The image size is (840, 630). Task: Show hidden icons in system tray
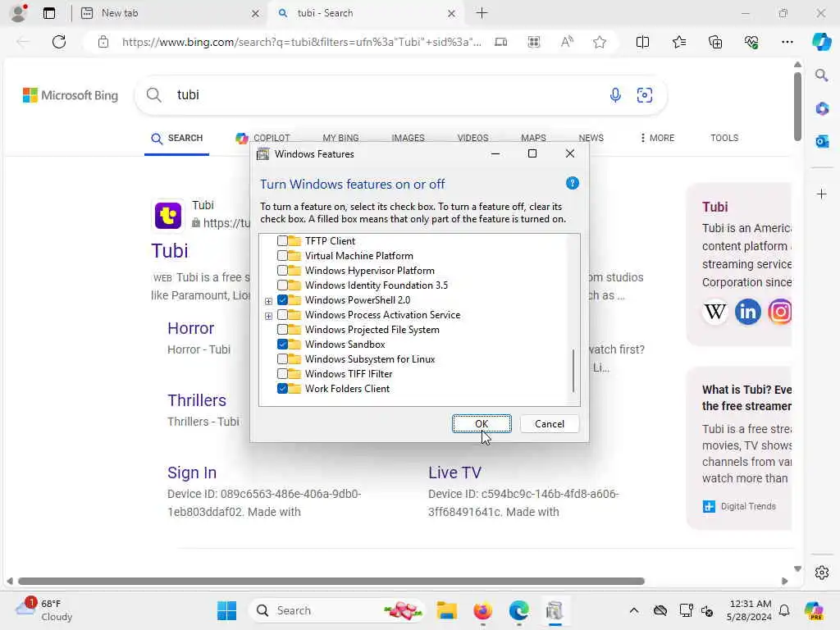pyautogui.click(x=634, y=610)
